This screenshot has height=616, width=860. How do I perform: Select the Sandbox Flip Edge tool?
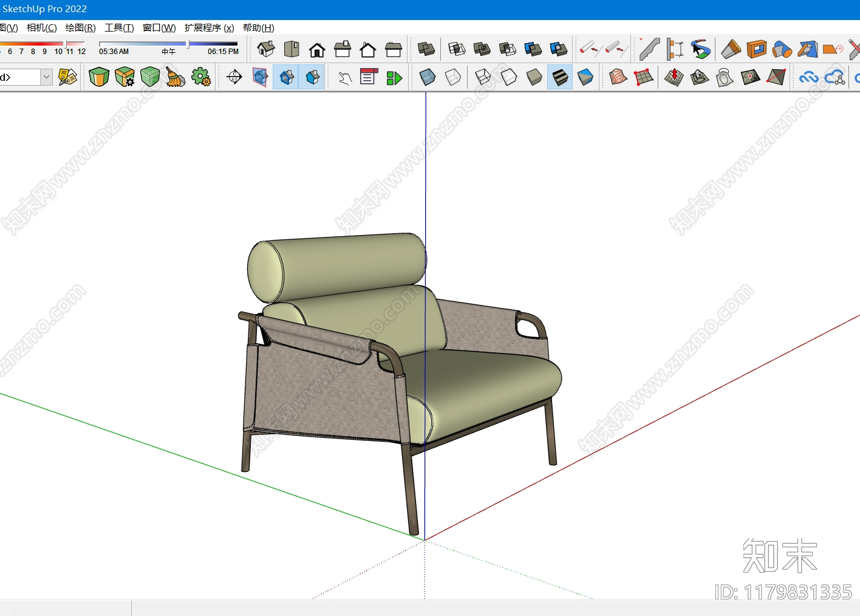(x=776, y=77)
